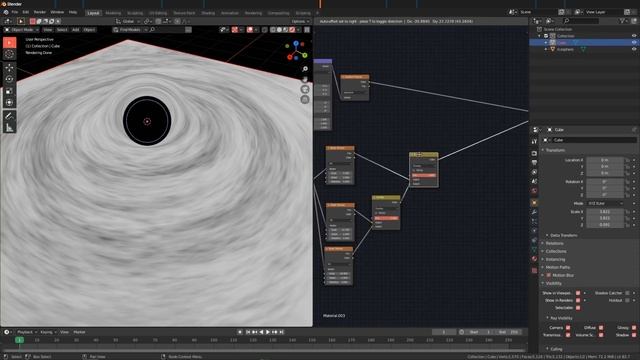Open the Scene properties tab

pos(534,182)
